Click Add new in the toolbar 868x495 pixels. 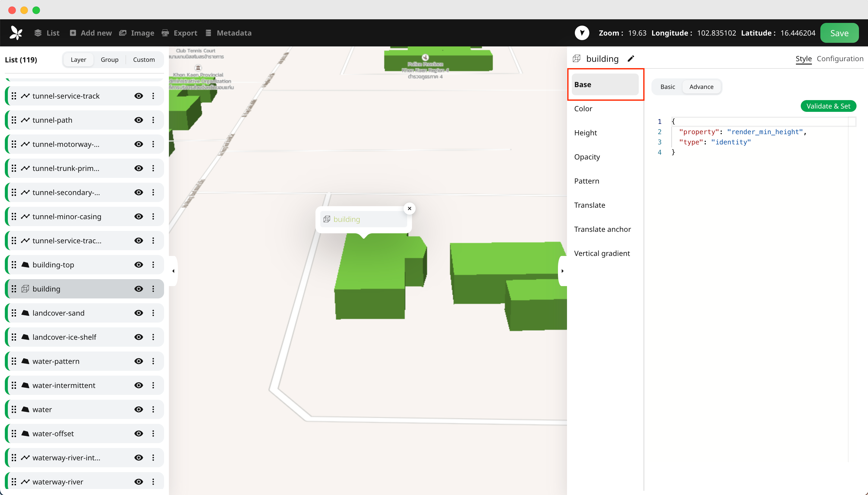pyautogui.click(x=91, y=33)
